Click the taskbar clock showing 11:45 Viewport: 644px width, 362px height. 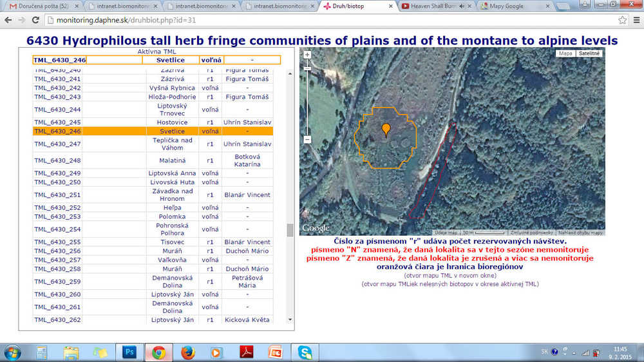[x=620, y=349]
